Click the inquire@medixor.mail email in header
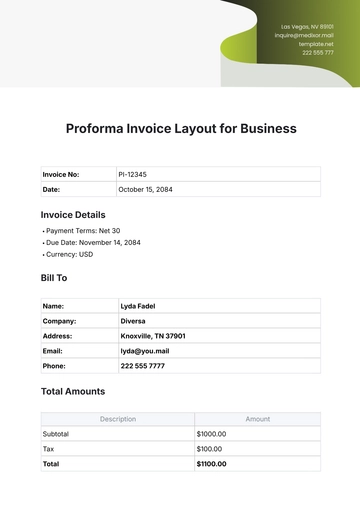The height and width of the screenshot is (509, 360). pos(304,35)
